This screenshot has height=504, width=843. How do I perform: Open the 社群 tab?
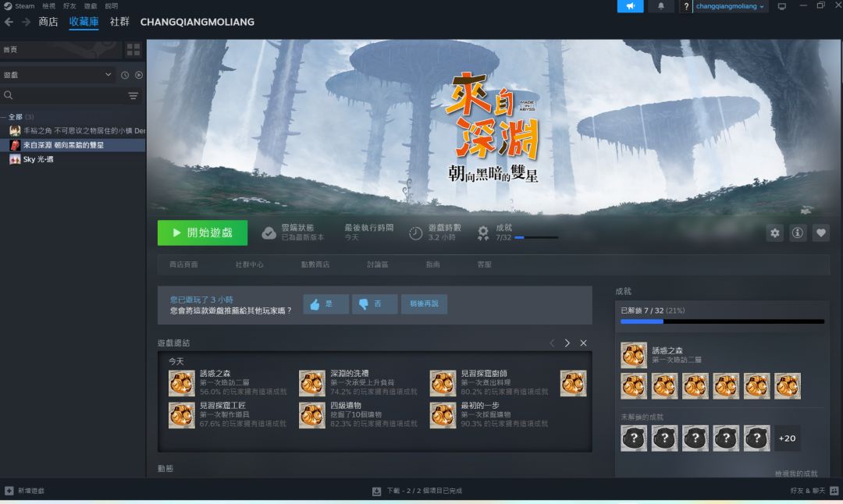point(119,22)
